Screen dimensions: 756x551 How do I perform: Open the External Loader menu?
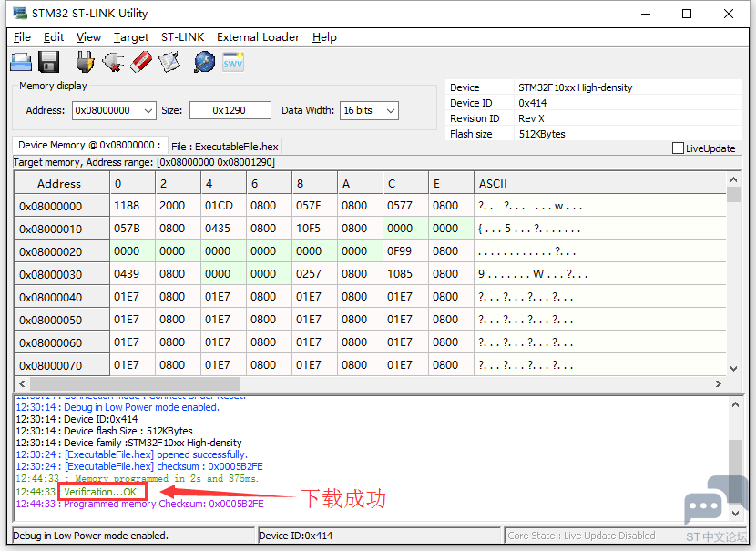coord(258,37)
